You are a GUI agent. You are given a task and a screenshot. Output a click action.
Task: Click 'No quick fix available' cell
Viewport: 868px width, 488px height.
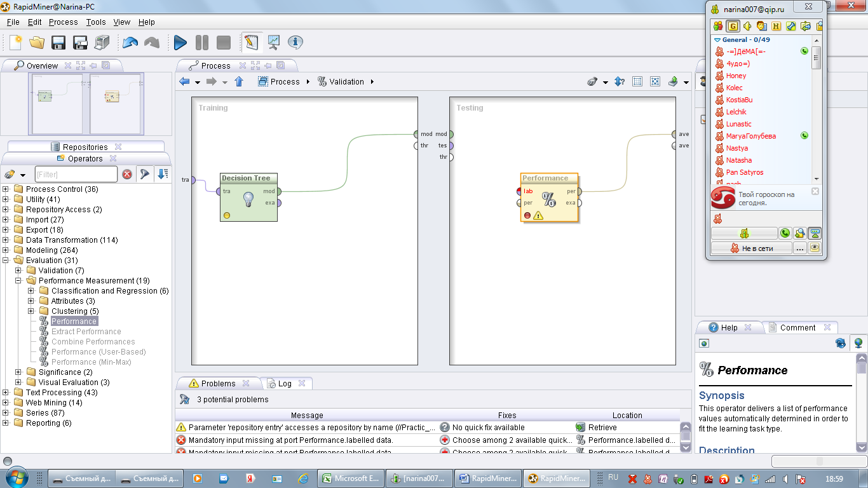click(507, 428)
